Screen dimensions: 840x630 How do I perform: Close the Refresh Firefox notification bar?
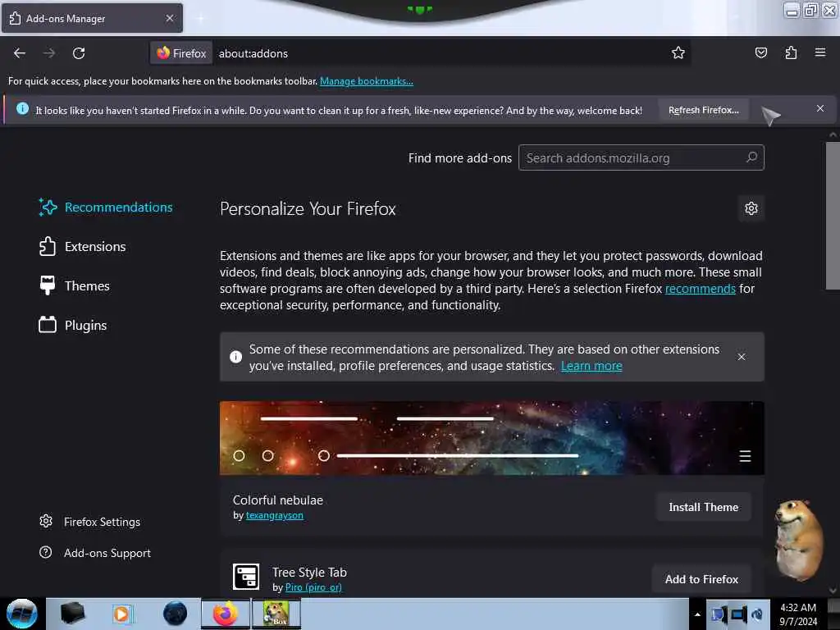pyautogui.click(x=819, y=109)
